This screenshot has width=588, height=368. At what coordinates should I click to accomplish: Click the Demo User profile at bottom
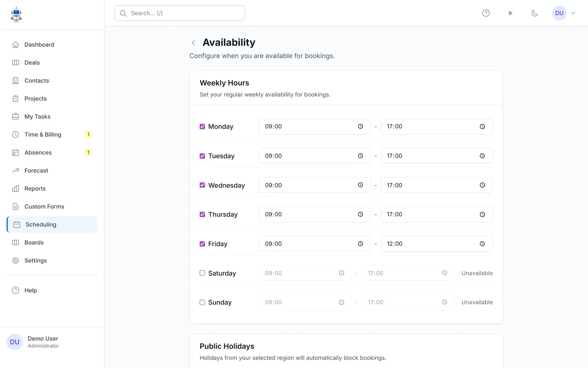pos(52,342)
